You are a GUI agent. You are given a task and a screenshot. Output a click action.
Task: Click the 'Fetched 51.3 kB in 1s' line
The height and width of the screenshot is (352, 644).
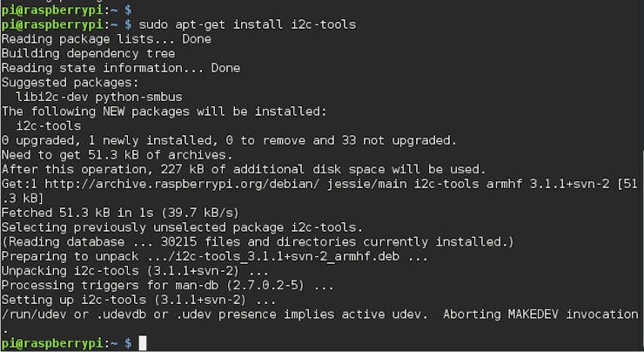coord(120,213)
